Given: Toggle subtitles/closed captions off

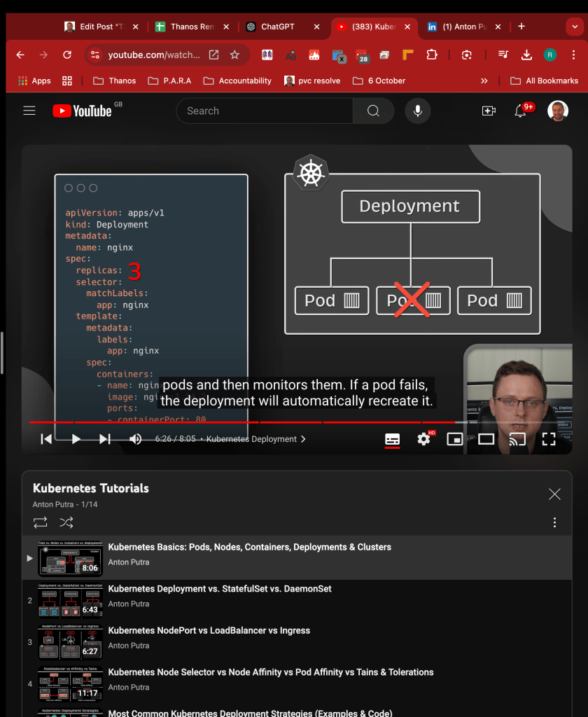Looking at the screenshot, I should 392,439.
